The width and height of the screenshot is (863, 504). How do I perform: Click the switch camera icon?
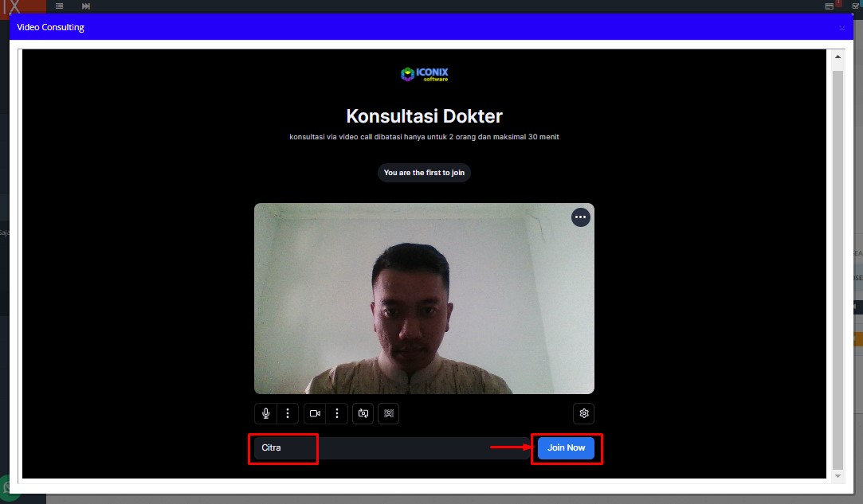[x=363, y=414]
